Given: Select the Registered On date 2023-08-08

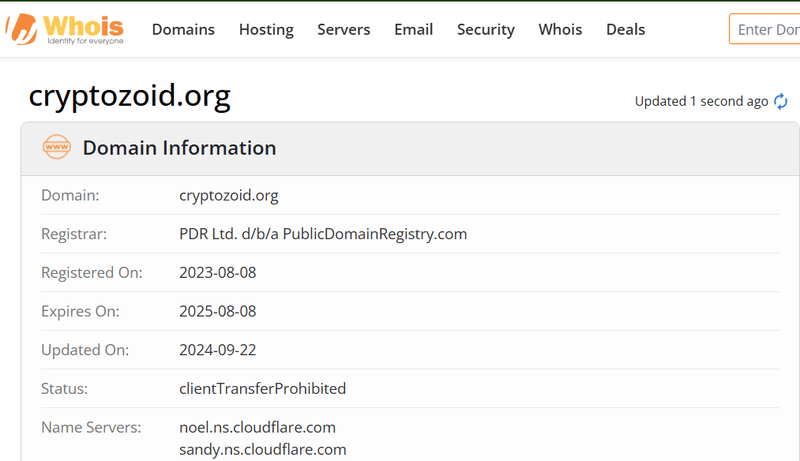Looking at the screenshot, I should tap(218, 273).
